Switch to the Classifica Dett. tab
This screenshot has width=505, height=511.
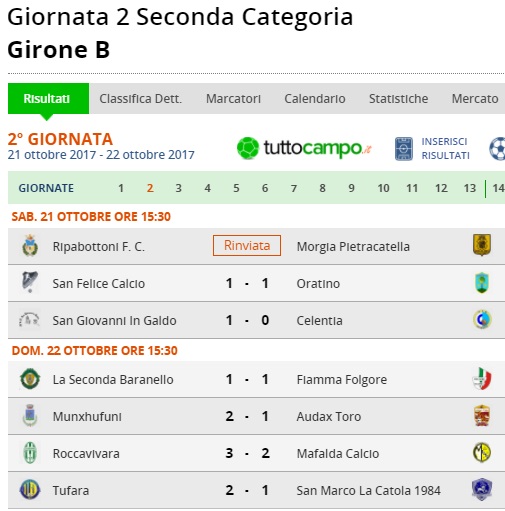point(141,99)
